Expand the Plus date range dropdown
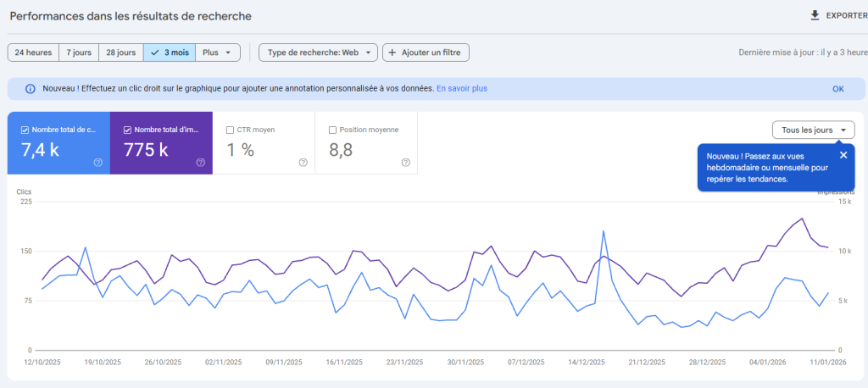 (218, 53)
